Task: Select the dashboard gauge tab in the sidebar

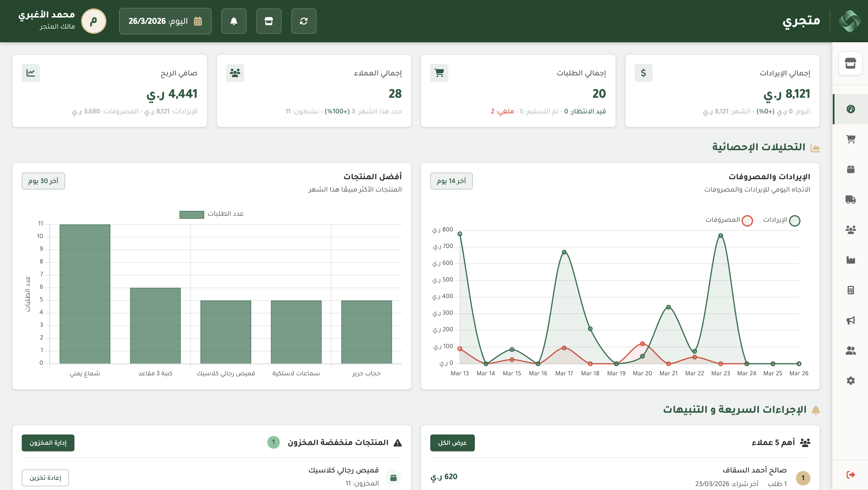Action: click(851, 109)
